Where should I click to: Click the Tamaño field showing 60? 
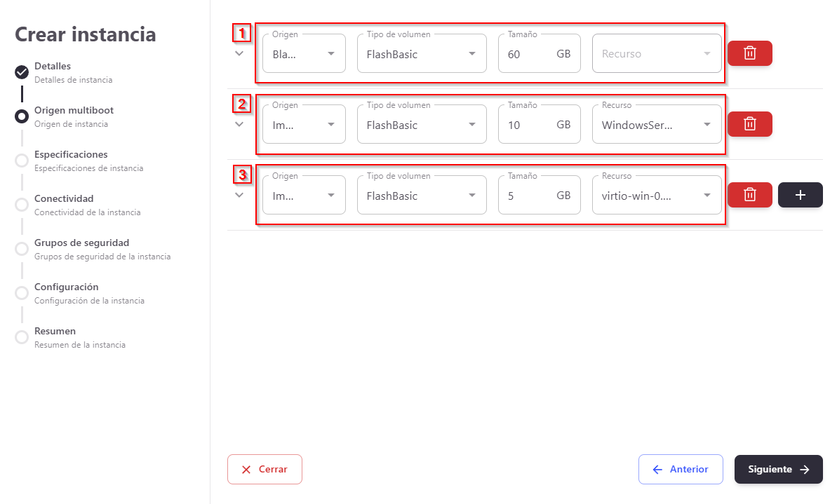point(530,54)
